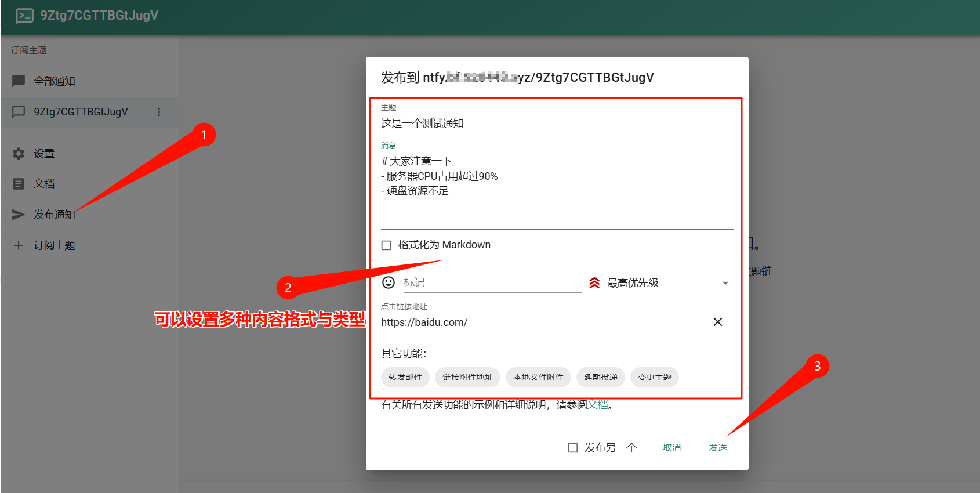Click the 发布通知 paper-plane icon

tap(19, 215)
